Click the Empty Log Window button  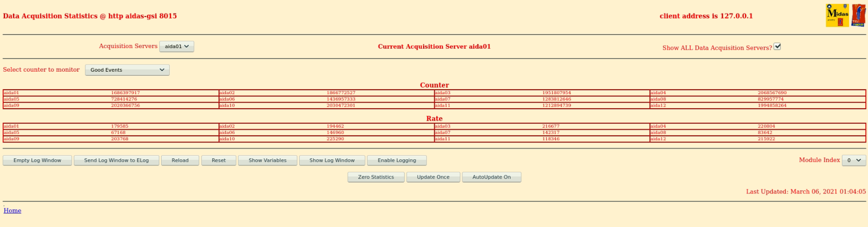(x=37, y=160)
